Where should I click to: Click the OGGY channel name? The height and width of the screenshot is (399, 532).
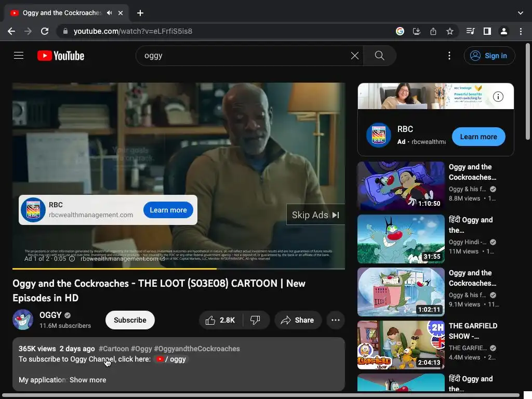50,315
